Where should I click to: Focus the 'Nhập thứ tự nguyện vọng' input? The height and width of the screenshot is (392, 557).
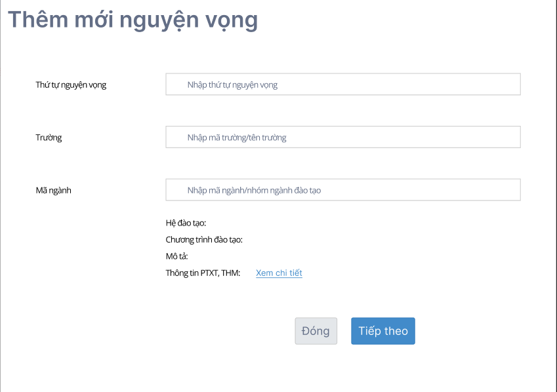tap(342, 85)
